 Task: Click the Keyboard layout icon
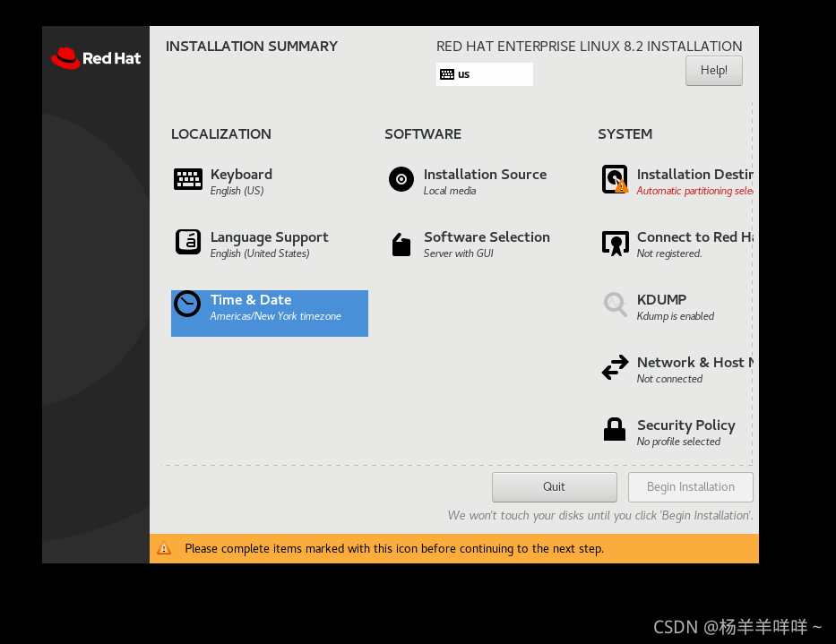coord(187,180)
